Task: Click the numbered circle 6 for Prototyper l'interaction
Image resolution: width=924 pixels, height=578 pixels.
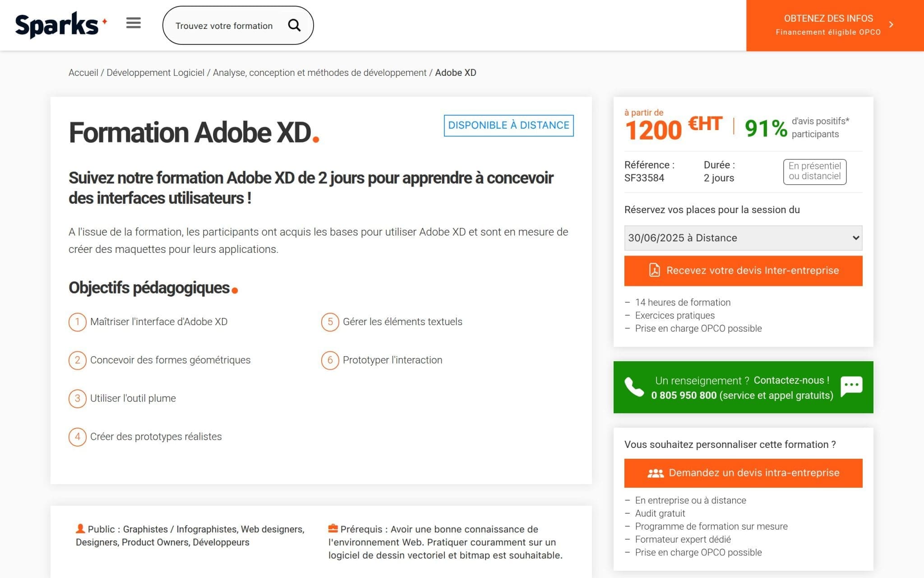Action: (330, 360)
